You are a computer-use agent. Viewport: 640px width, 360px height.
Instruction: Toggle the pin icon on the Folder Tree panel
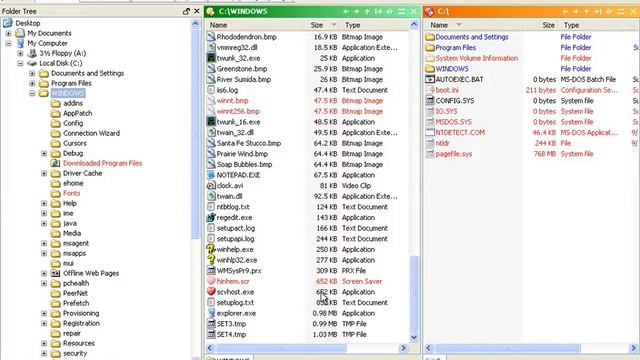tap(187, 11)
